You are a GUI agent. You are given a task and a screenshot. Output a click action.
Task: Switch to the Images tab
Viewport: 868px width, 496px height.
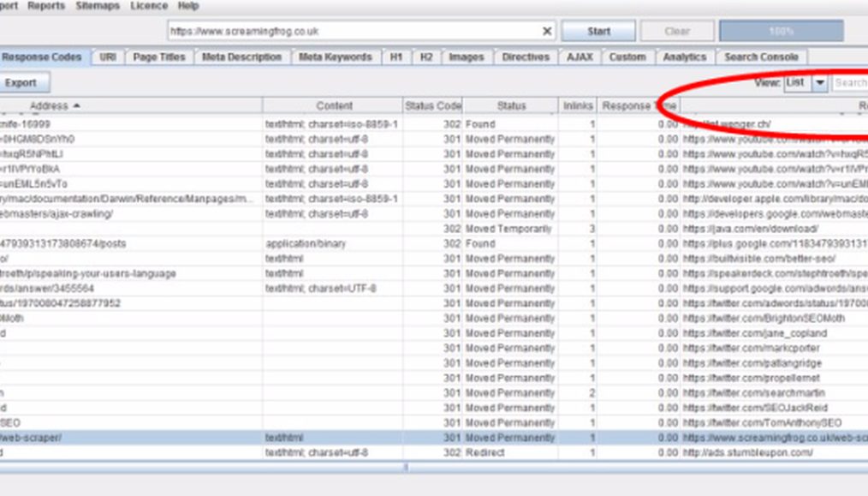point(467,57)
